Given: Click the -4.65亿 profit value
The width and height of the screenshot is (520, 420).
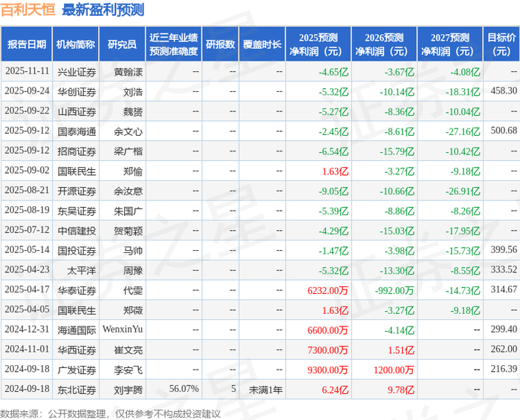Looking at the screenshot, I should tap(334, 72).
